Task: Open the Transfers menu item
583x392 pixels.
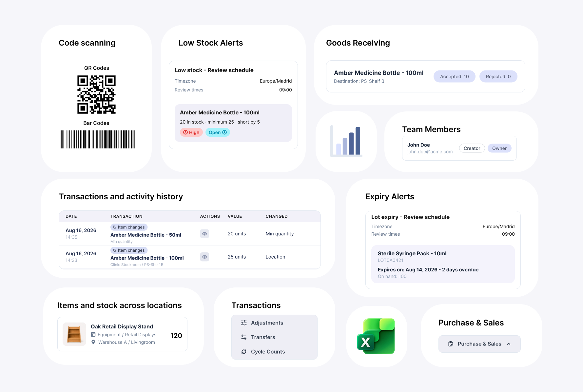Action: (x=274, y=337)
